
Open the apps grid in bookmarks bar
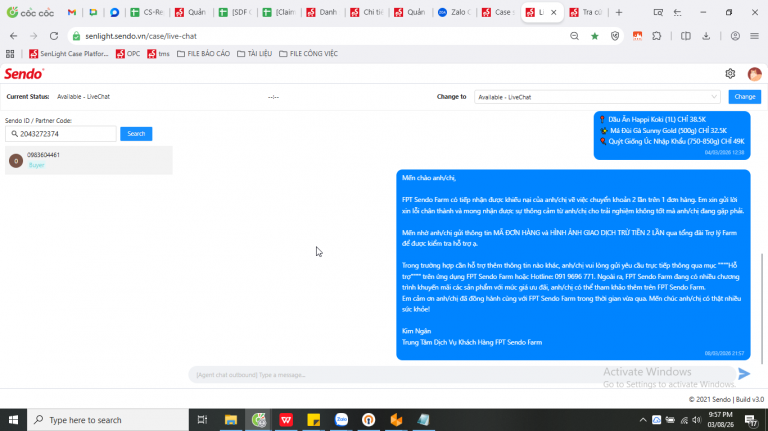pyautogui.click(x=10, y=54)
